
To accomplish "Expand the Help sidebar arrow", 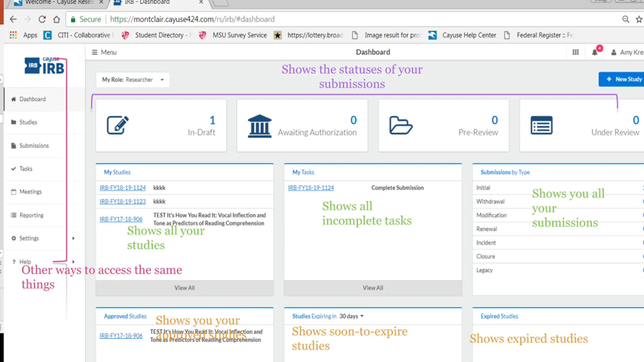I will tap(73, 262).
